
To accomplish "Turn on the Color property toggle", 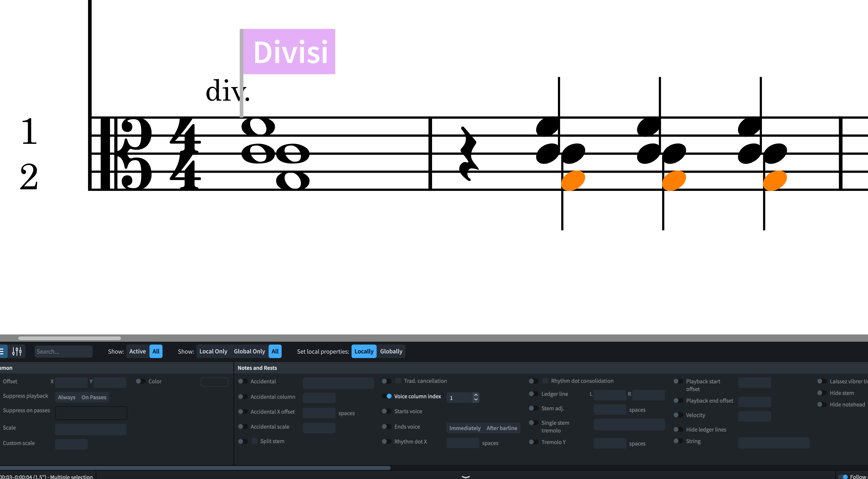I will coord(141,381).
